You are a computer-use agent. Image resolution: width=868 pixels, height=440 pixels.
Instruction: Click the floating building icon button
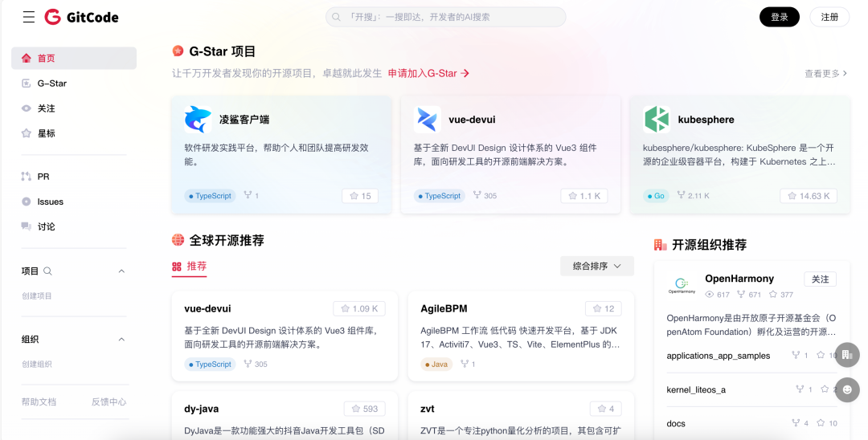847,354
